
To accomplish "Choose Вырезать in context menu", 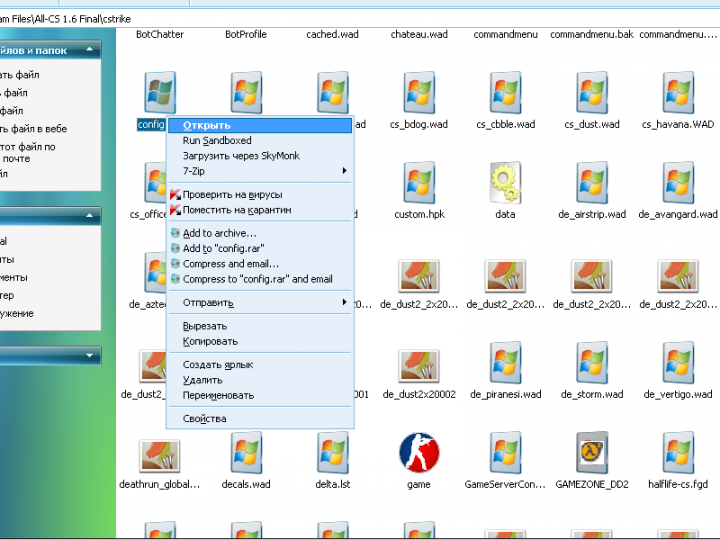I will [260, 326].
